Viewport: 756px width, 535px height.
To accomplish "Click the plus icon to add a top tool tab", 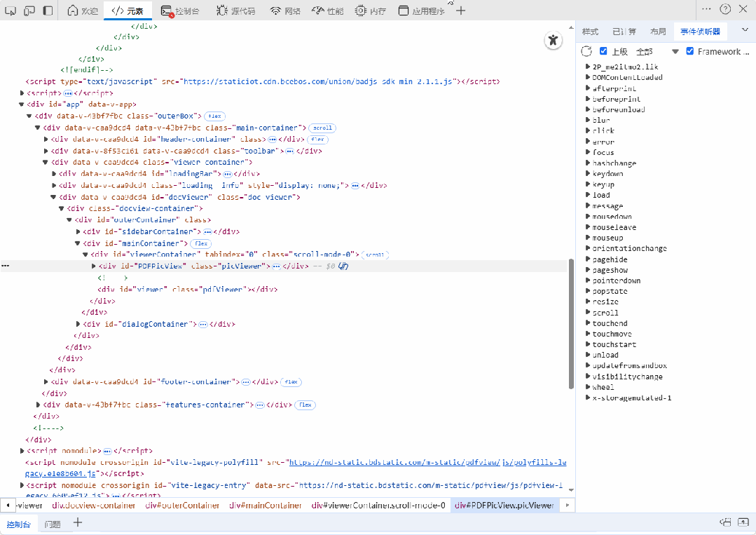I will click(x=461, y=11).
